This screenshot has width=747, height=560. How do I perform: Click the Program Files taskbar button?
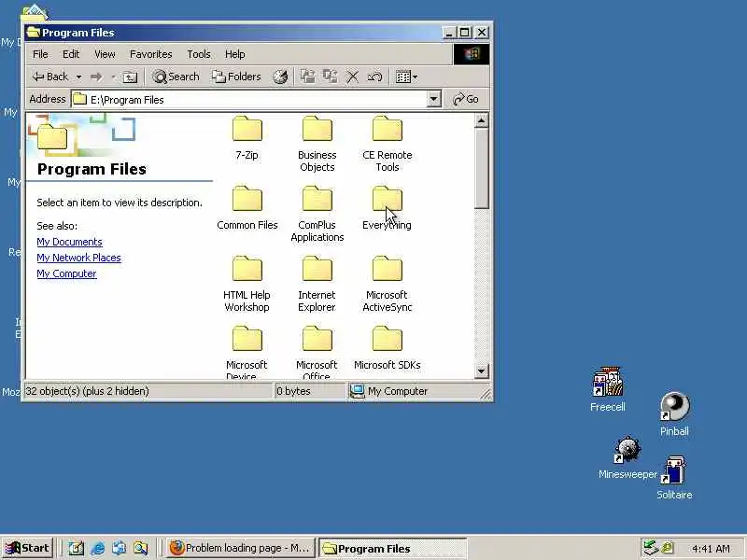coord(391,548)
